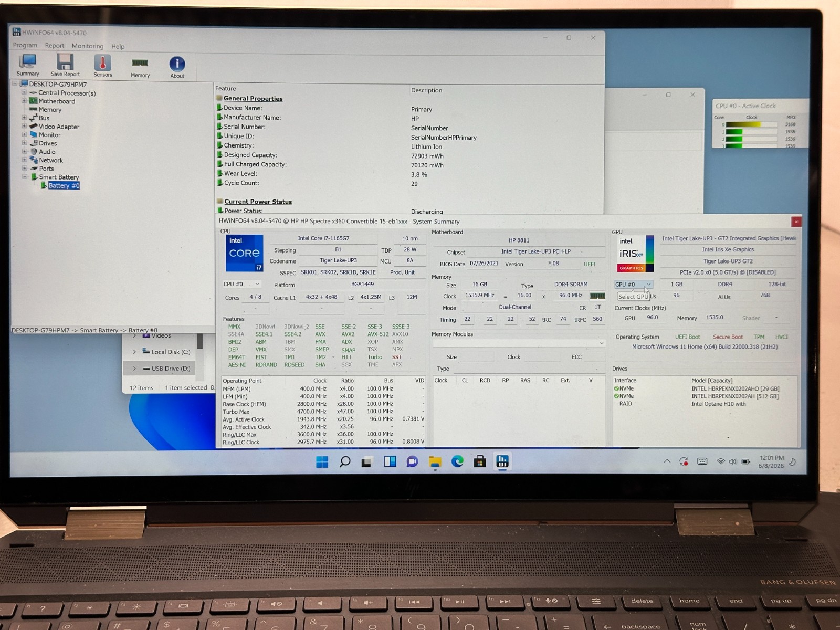Click the first NVMe drive entry
840x630 pixels.
(x=696, y=388)
